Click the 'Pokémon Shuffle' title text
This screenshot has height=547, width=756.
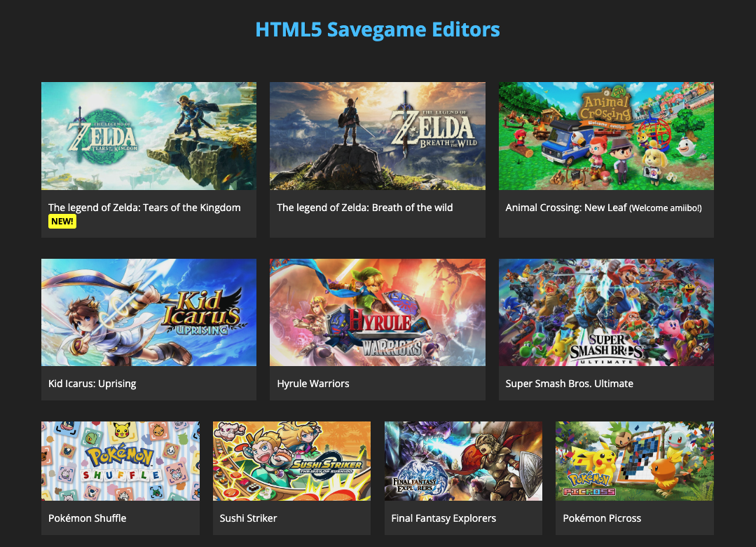coord(88,518)
